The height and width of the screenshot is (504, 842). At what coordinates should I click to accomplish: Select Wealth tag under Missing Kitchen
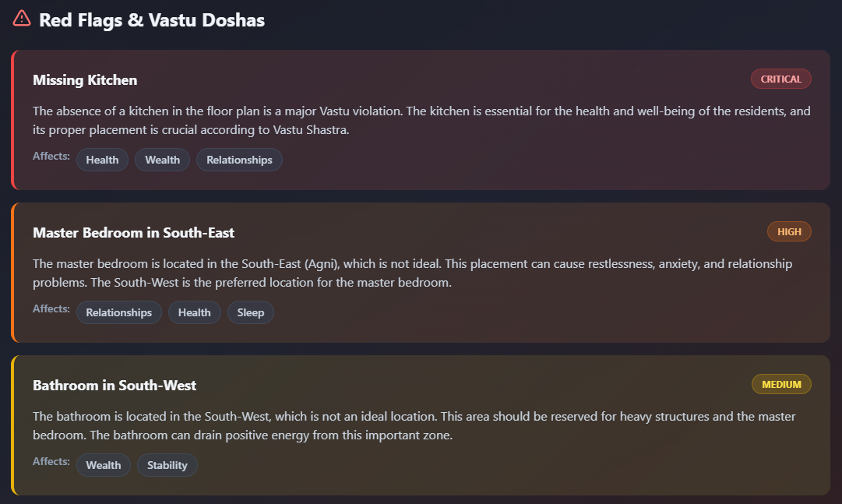[162, 160]
